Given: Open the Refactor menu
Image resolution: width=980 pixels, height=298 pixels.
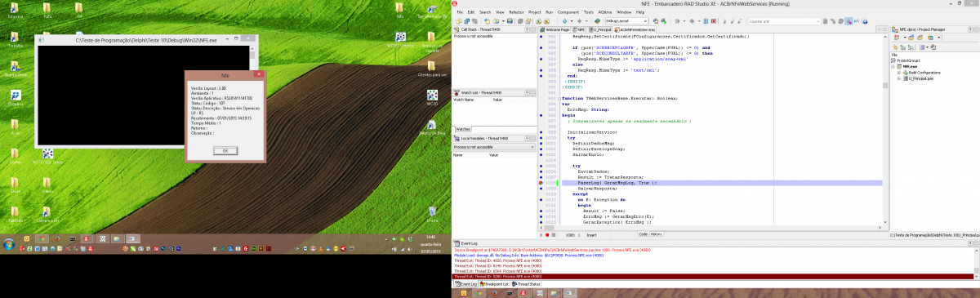Looking at the screenshot, I should pyautogui.click(x=516, y=12).
